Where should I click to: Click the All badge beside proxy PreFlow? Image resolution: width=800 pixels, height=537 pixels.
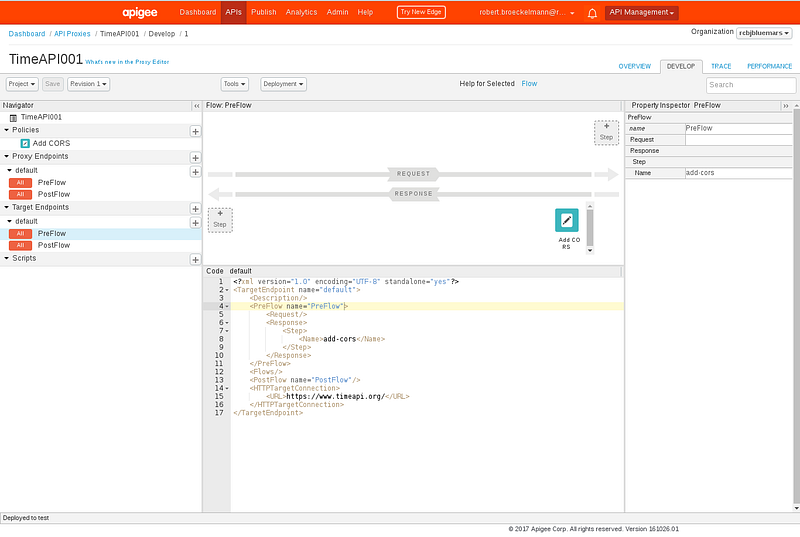pyautogui.click(x=20, y=183)
